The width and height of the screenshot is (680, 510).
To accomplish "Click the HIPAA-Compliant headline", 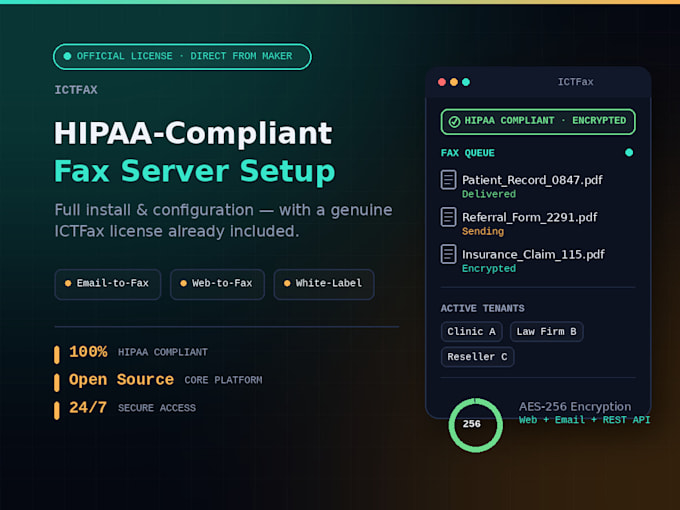I will (193, 133).
